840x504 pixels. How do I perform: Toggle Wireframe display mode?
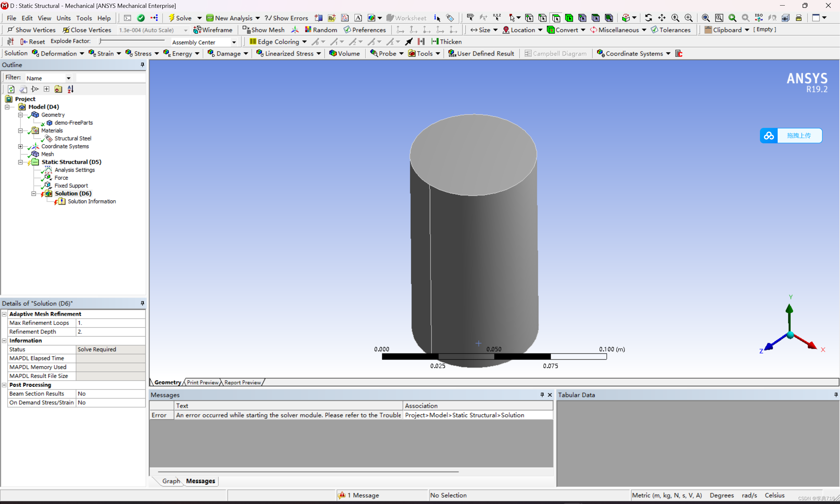[213, 30]
